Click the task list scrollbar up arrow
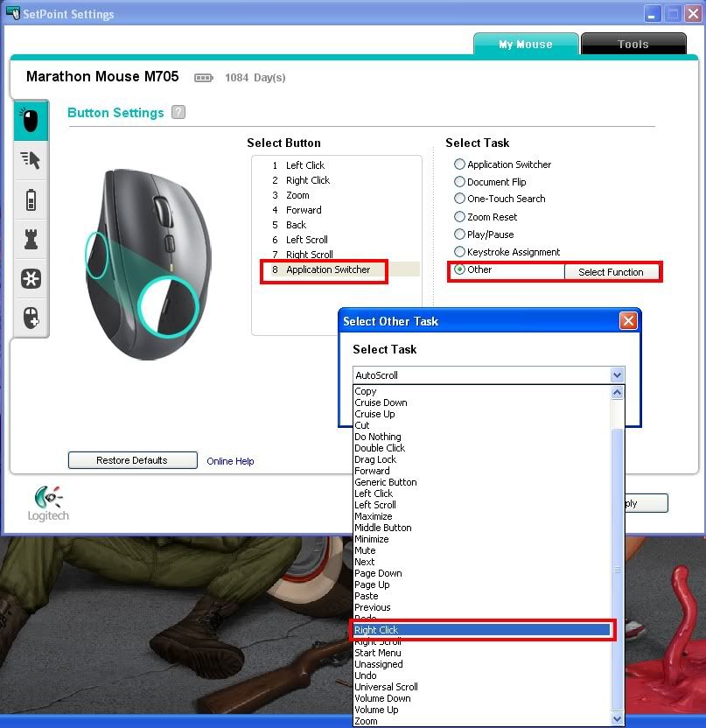Viewport: 706px width, 728px height. pyautogui.click(x=617, y=393)
